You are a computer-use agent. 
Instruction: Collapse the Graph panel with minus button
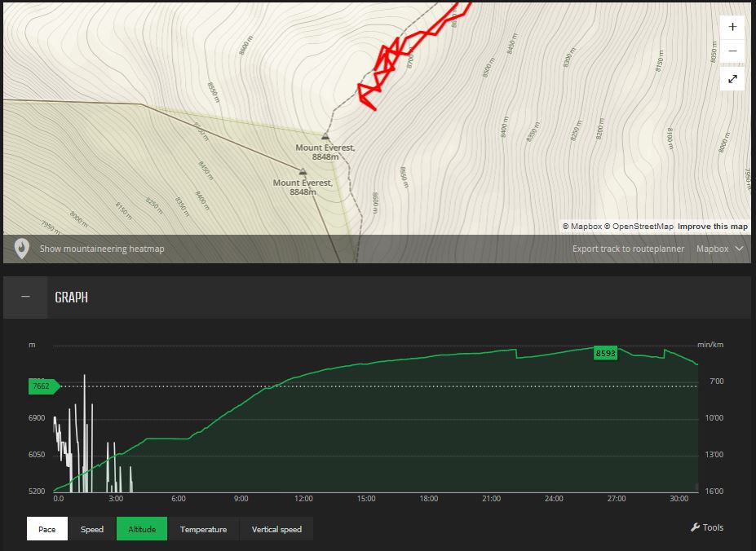coord(25,297)
